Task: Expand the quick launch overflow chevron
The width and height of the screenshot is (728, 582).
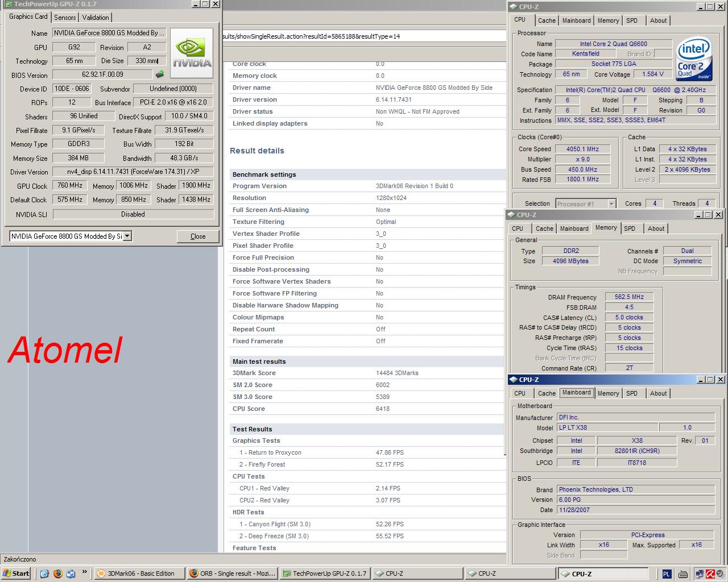Action: coord(85,572)
